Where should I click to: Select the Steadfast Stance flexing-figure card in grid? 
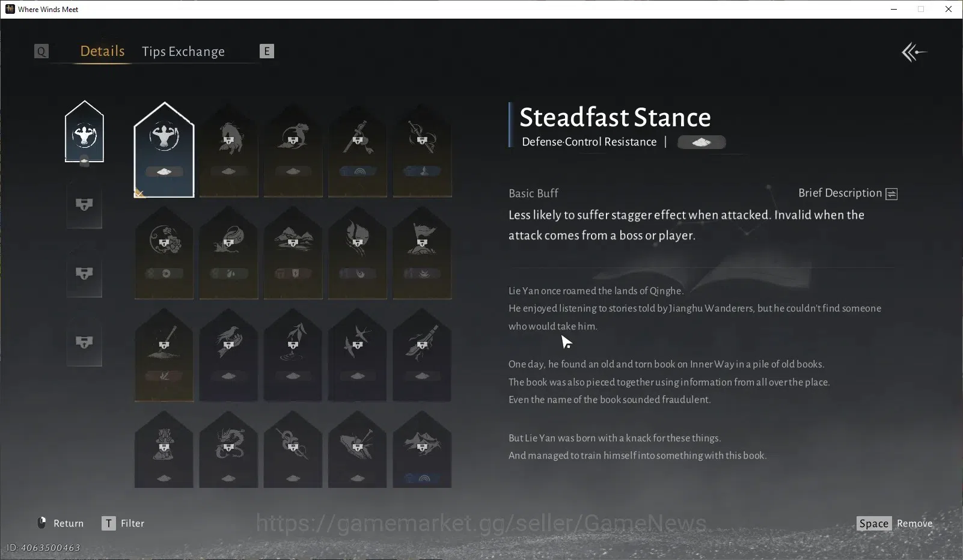164,150
